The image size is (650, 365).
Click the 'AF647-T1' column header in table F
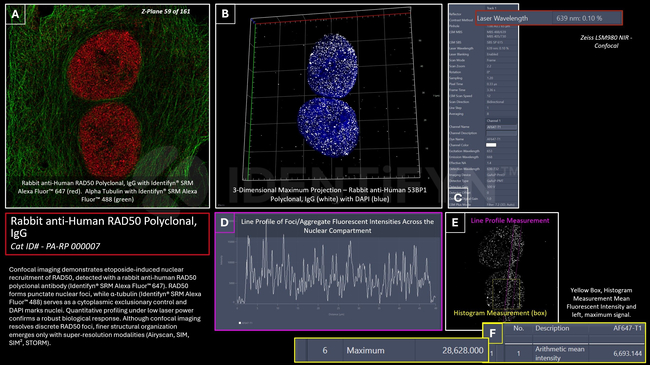click(627, 328)
